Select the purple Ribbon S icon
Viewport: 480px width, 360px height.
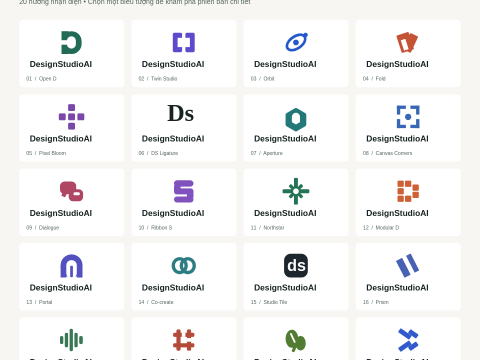(x=184, y=191)
